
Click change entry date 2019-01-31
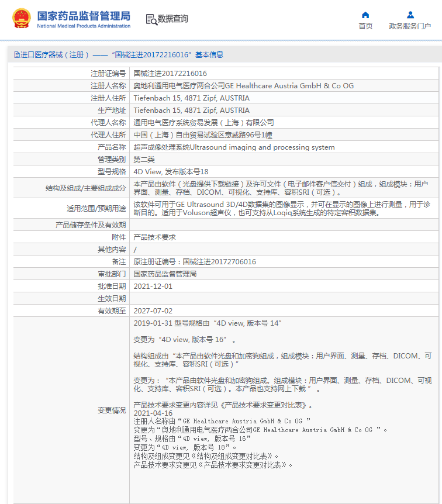coord(153,323)
